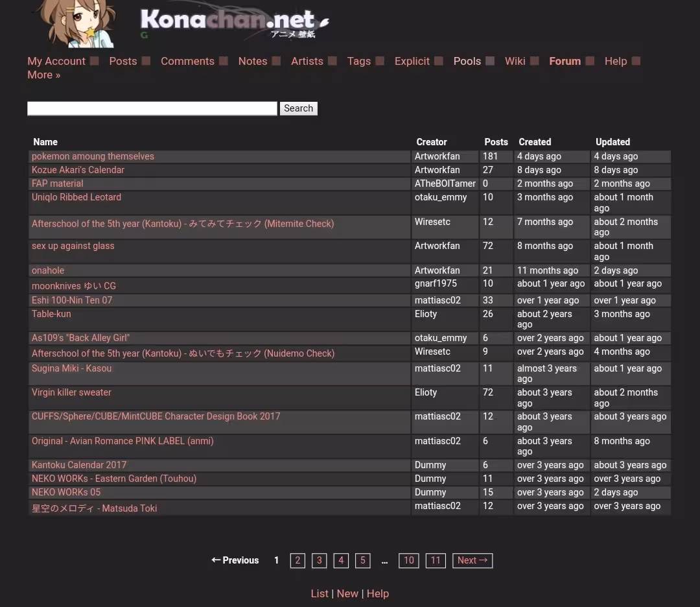Open 'NEKO WORKs - Eastern Garden (Touhou)'

point(114,479)
